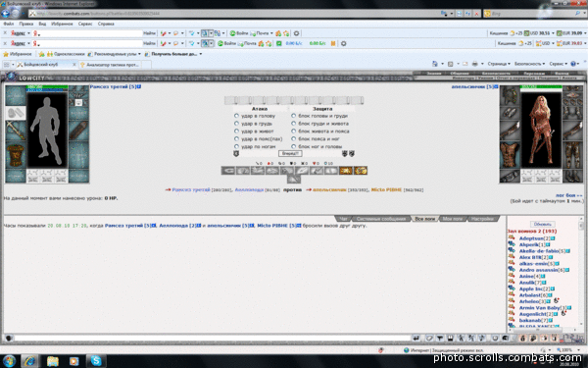This screenshot has width=588, height=368.
Task: Open player profile 'Рамсез третий [5]'
Action: coord(113,86)
